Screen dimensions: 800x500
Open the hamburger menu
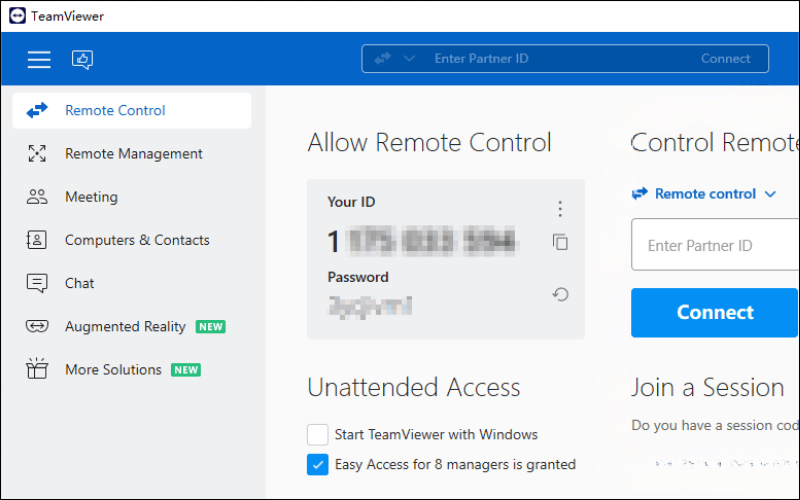click(x=39, y=59)
